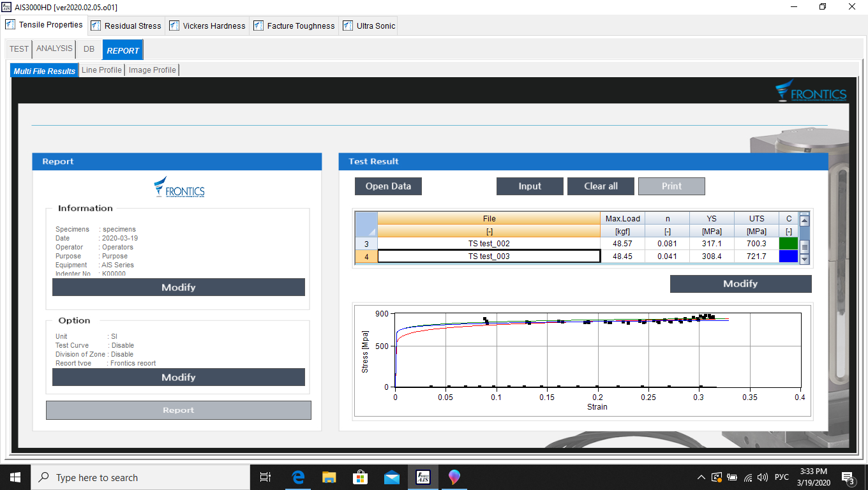
Task: Click the Open Data button
Action: 388,186
